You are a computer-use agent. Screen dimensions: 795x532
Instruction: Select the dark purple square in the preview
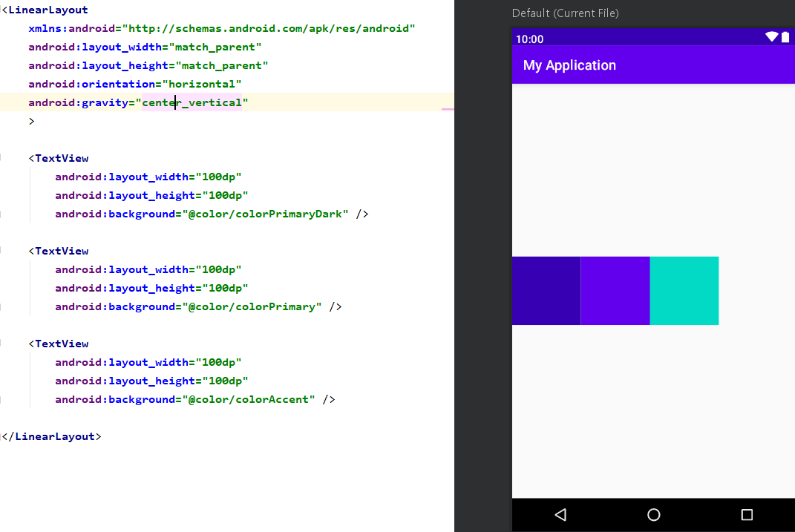546,291
